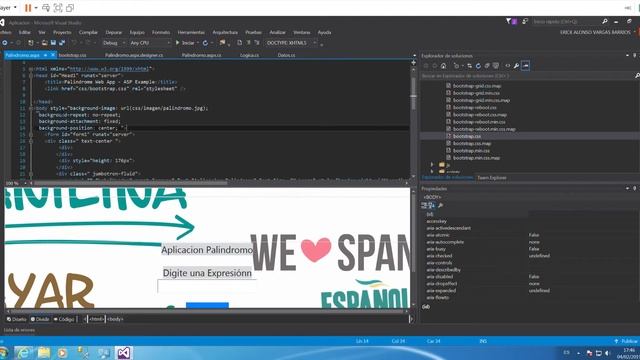Click the <html> breadcrumb tag selector
640x360 pixels.
(x=96, y=319)
